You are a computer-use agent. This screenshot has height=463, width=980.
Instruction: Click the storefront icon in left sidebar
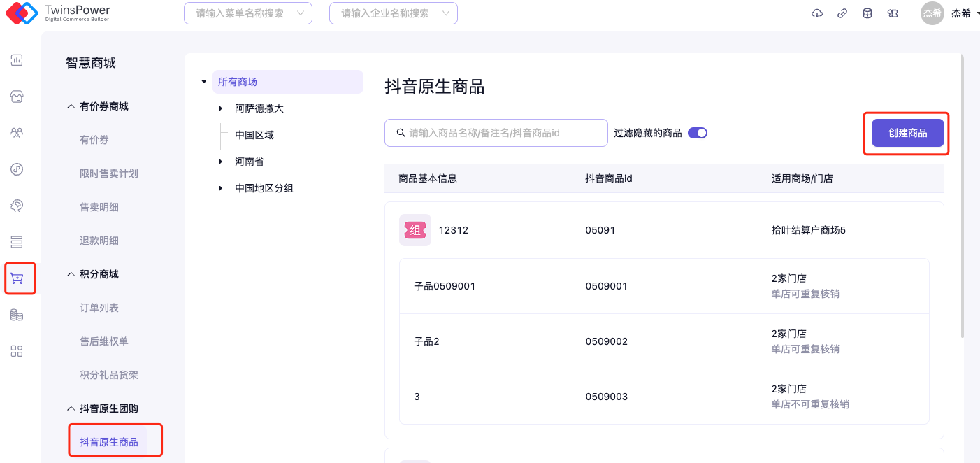tap(17, 97)
